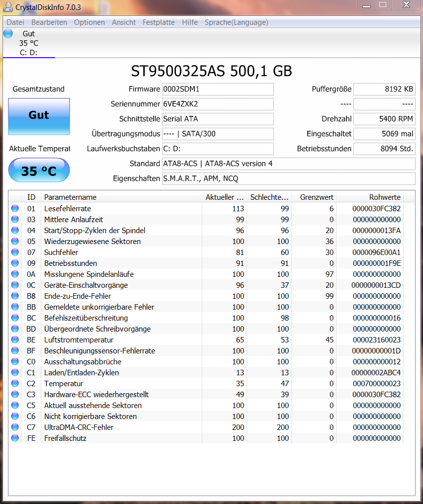Click the Laufwerksbuchstaben field C: D:
Image resolution: width=423 pixels, height=504 pixels.
coord(218,149)
